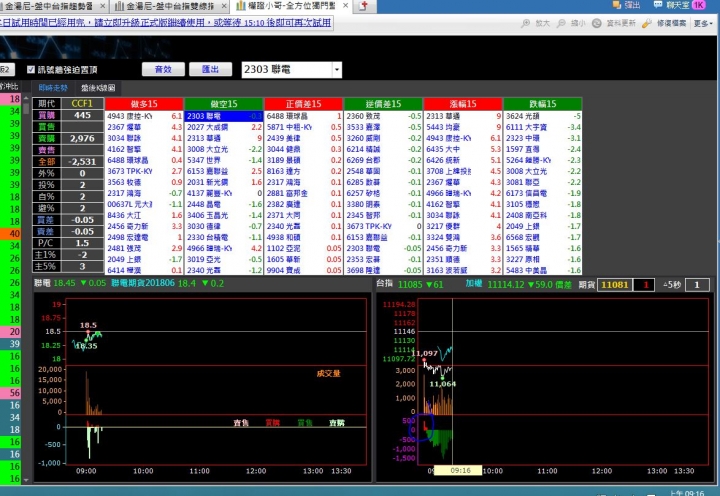The image size is (720, 496).
Task: Click the 匯出 export button
Action: coord(210,69)
